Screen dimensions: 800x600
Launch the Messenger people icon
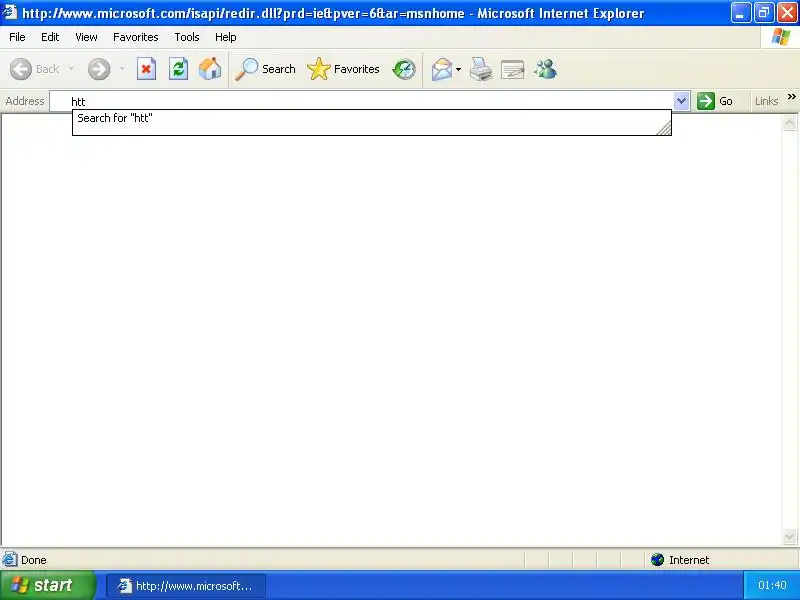tap(545, 69)
